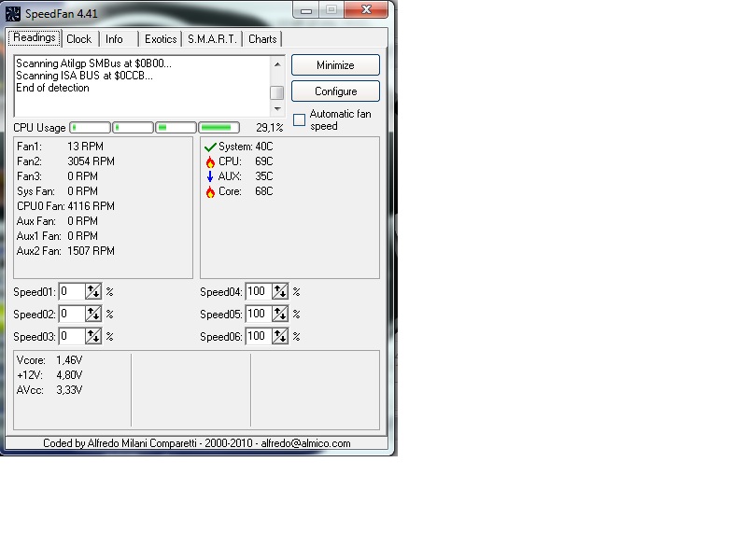Click the 'End of detection' log line
The width and height of the screenshot is (747, 560).
pyautogui.click(x=52, y=88)
